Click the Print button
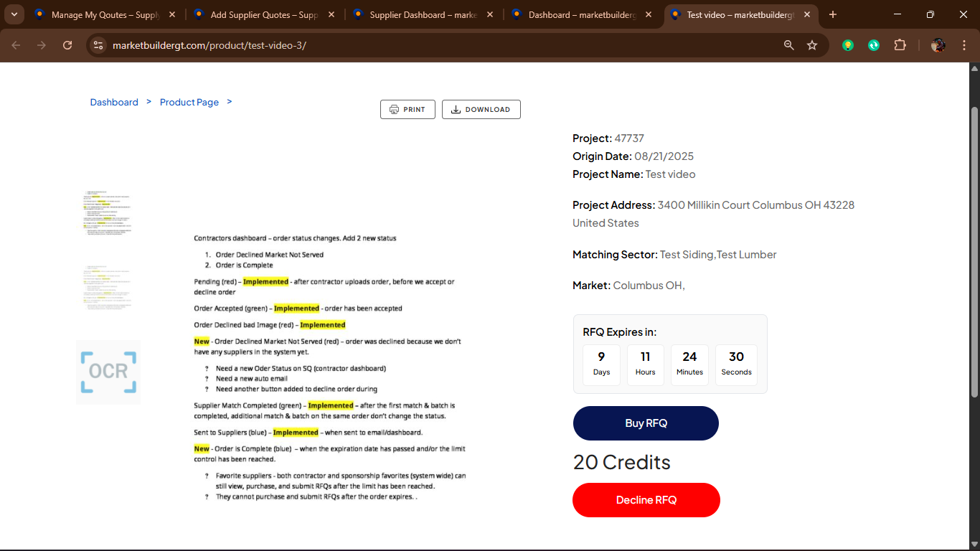The height and width of the screenshot is (551, 980). click(x=407, y=110)
